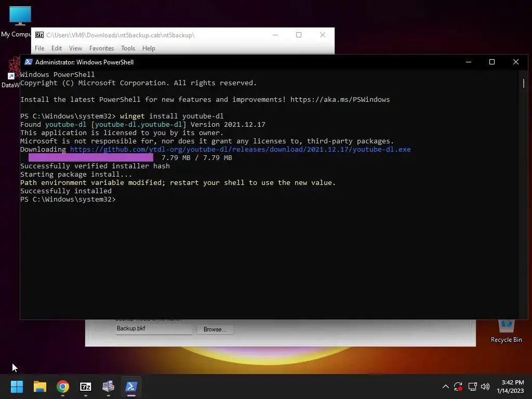Select the PowerShell taskbar icon
The width and height of the screenshot is (532, 399).
(131, 387)
